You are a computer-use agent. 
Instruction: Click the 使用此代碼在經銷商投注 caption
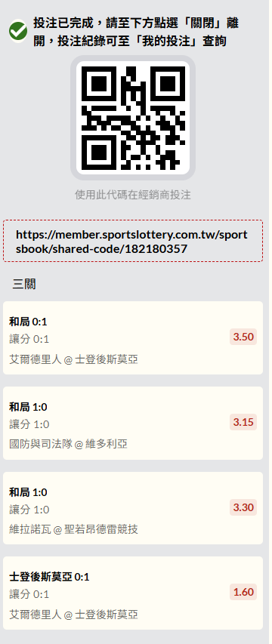coord(133,195)
